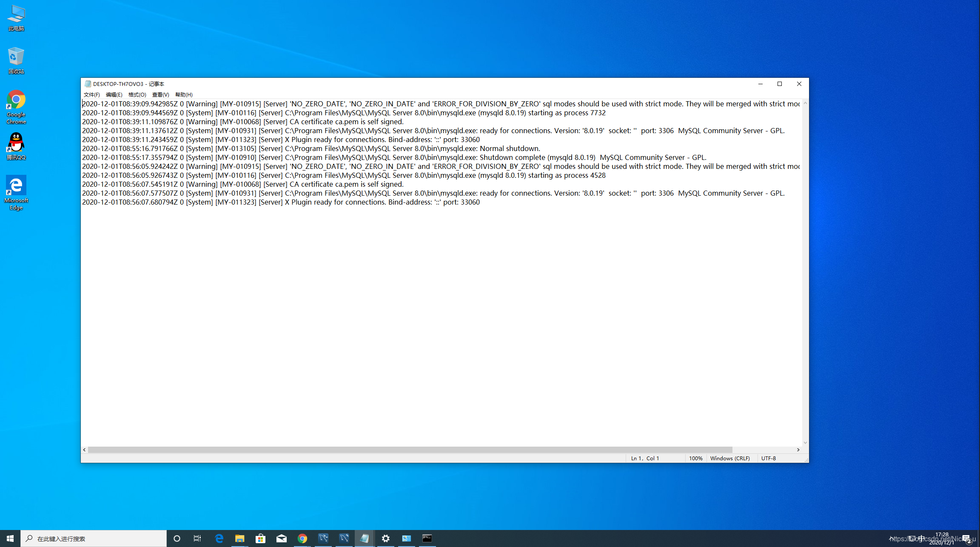The width and height of the screenshot is (980, 547).
Task: Open the Settings gear on taskbar
Action: (385, 538)
